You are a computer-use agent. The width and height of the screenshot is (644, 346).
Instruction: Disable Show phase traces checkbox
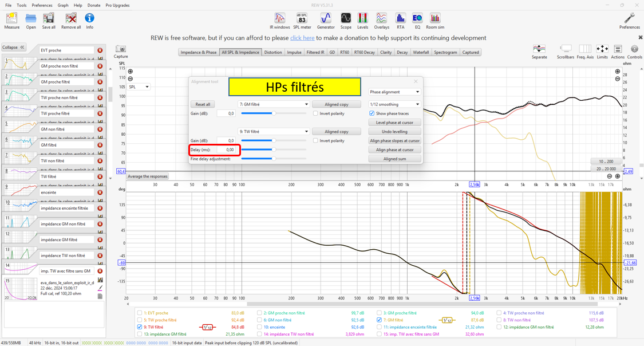372,113
